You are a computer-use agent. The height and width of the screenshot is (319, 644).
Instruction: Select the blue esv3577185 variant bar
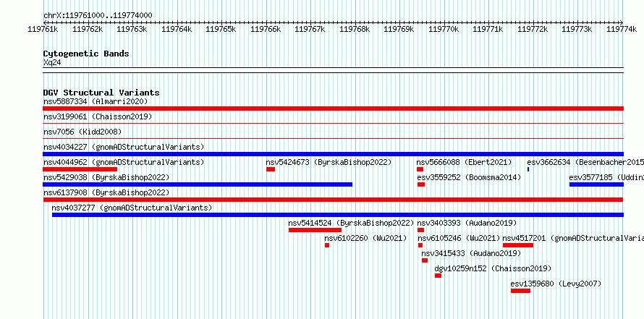point(596,184)
